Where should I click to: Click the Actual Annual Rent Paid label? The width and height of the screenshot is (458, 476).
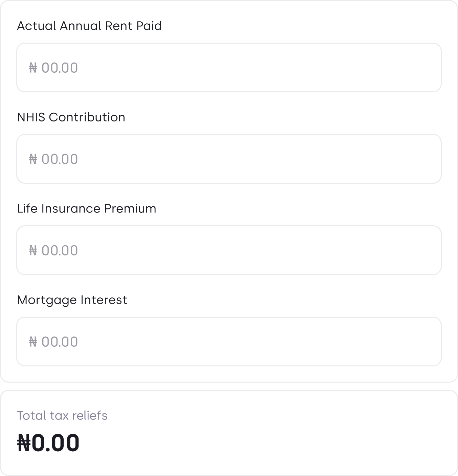coord(89,26)
